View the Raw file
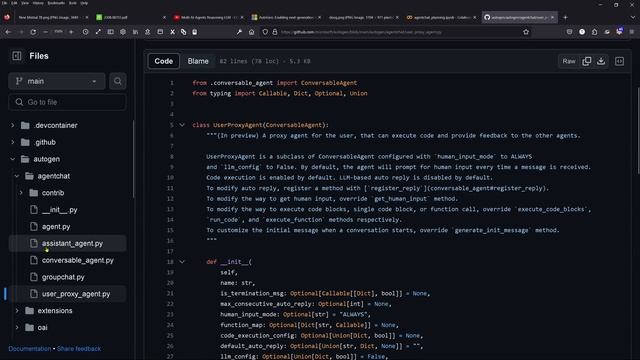This screenshot has width=640, height=360. click(569, 61)
